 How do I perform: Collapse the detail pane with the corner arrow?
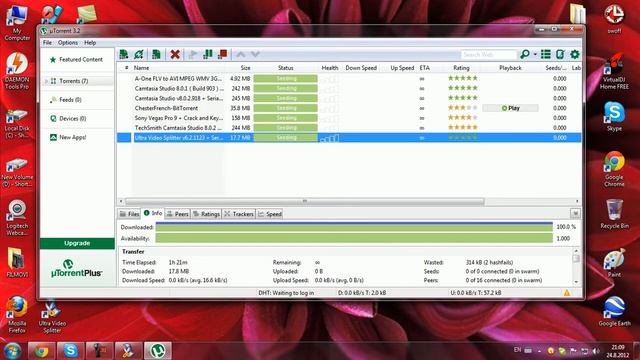[x=575, y=213]
